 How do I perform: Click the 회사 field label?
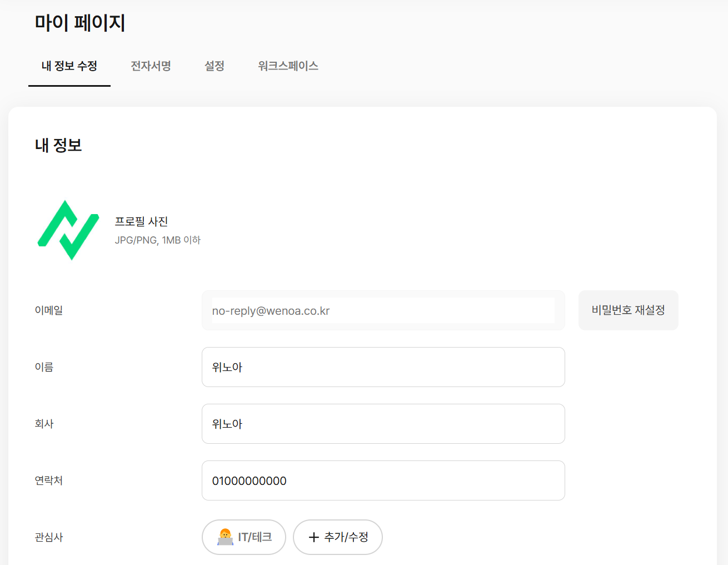(44, 424)
